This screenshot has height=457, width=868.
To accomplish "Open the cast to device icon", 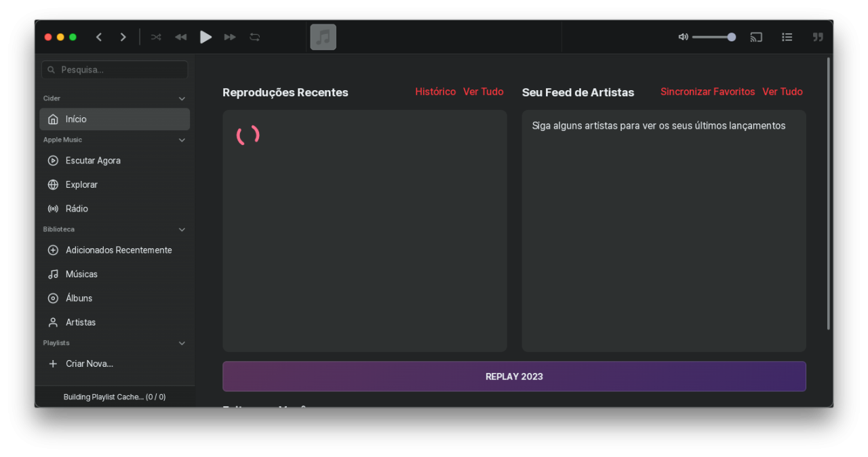I will 756,37.
